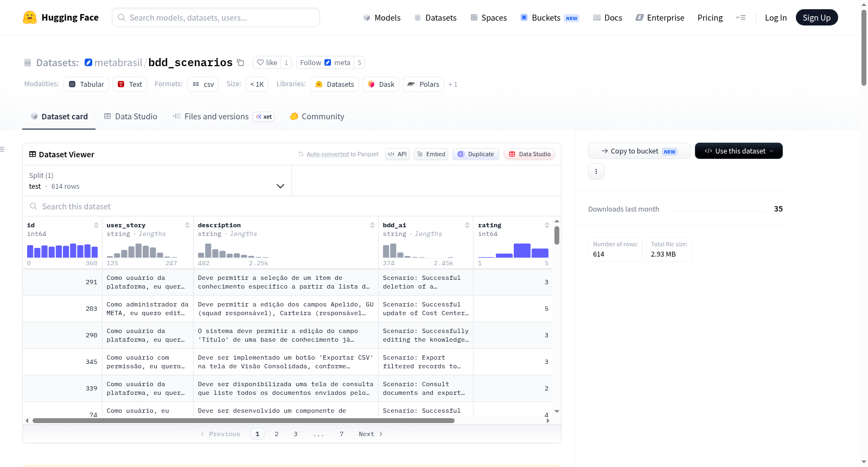This screenshot has height=467, width=868.
Task: Click the Log In link
Action: 776,17
